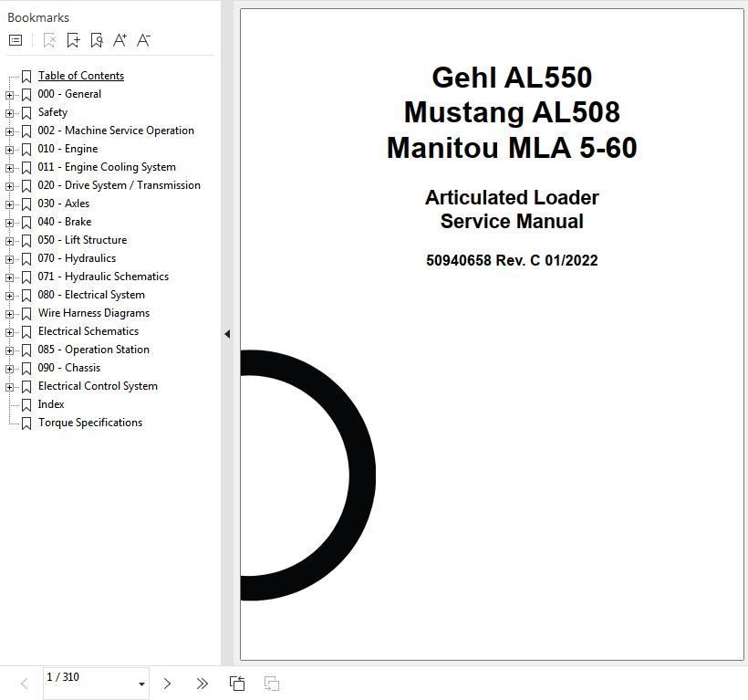This screenshot has height=700, width=748.
Task: Click the find bookmark icon
Action: pyautogui.click(x=97, y=40)
